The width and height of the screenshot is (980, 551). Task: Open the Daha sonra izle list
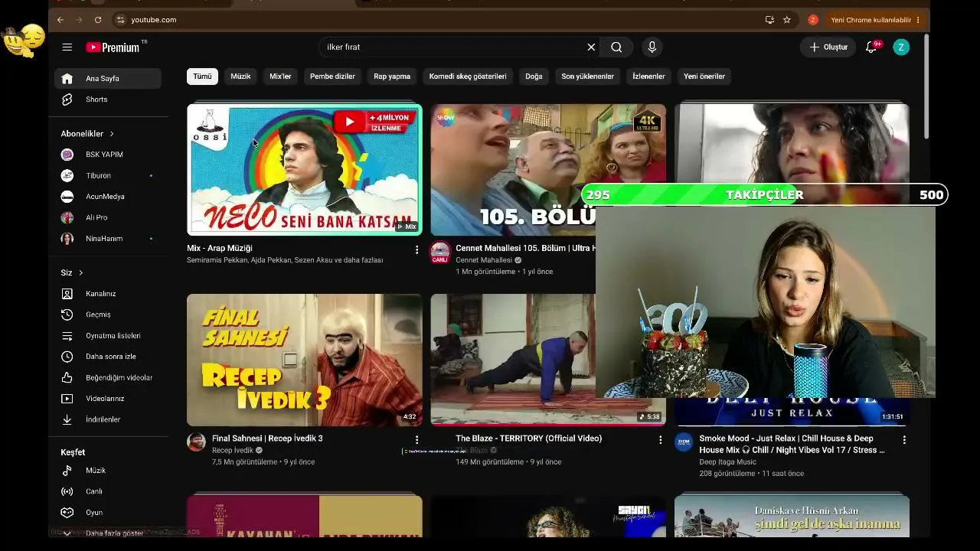coord(108,357)
